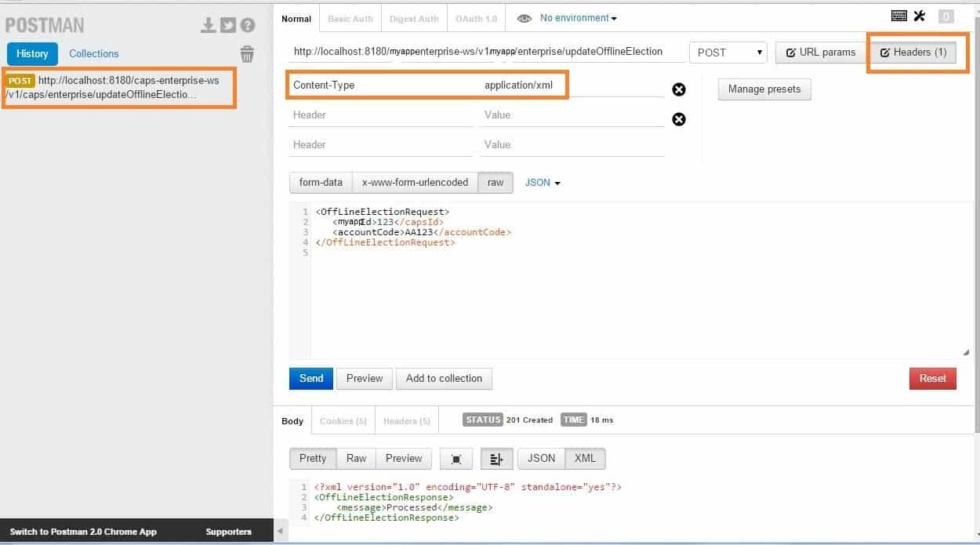Screen dimensions: 980x545
Task: Remove the Content-Type header via X icon
Action: point(678,89)
